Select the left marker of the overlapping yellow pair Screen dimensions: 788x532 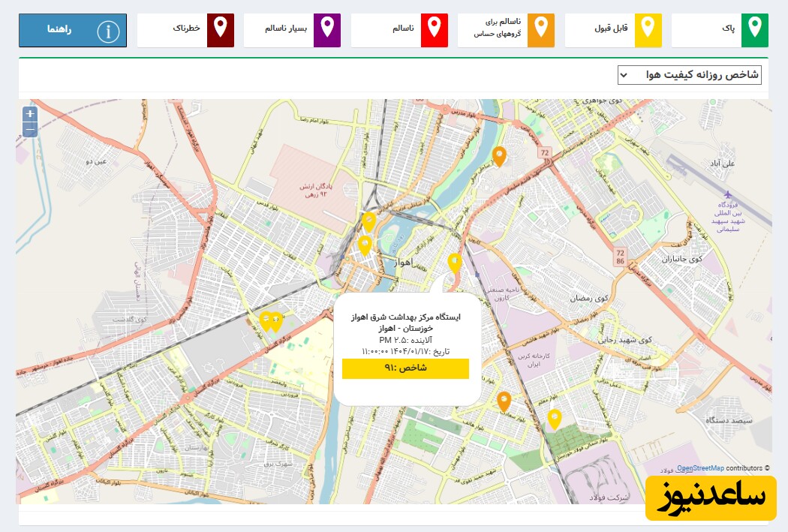[266, 321]
